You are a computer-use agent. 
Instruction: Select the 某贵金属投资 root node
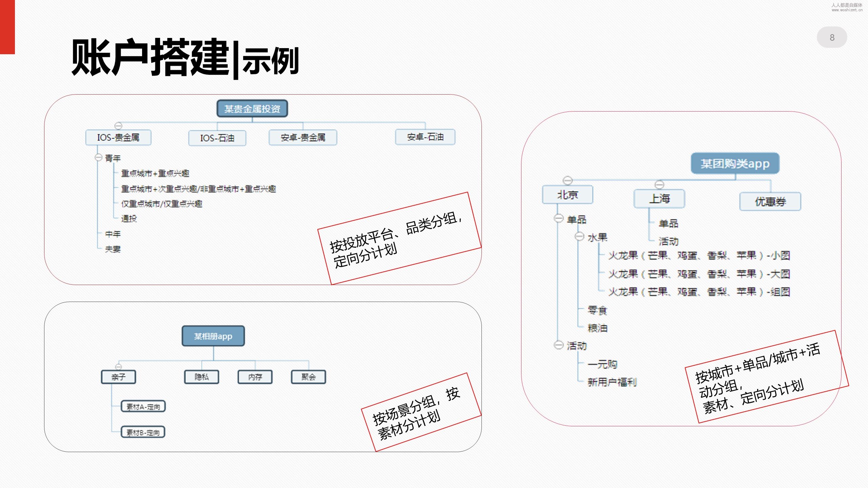click(x=252, y=109)
